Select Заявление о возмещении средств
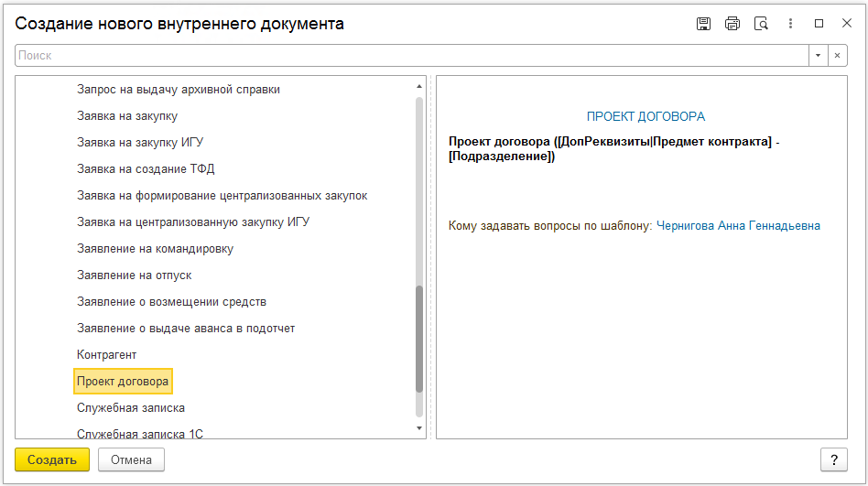Screen dimensions: 868x486 171,302
